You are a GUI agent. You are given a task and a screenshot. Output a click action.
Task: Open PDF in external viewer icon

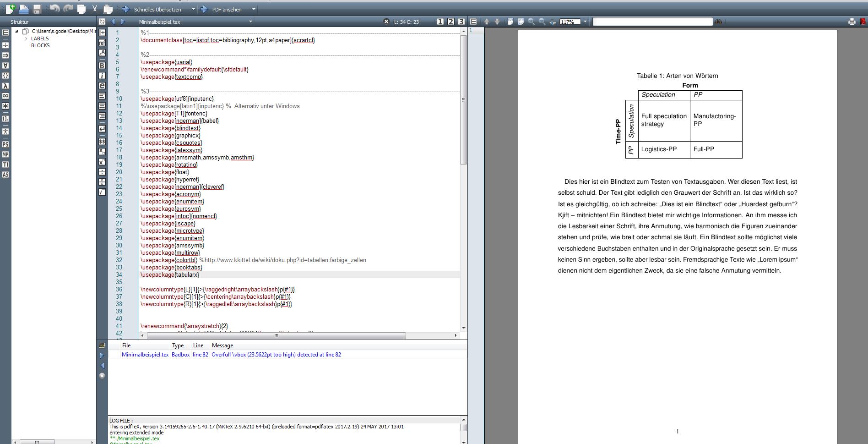863,22
